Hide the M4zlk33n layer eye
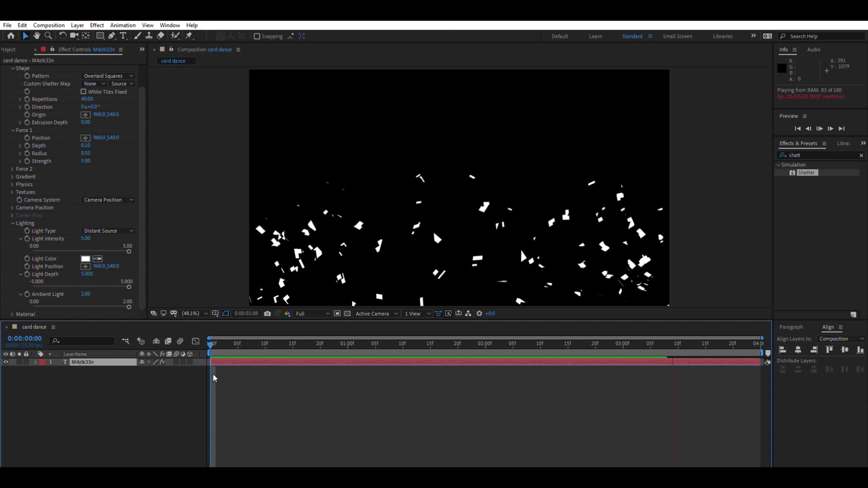 coord(6,362)
